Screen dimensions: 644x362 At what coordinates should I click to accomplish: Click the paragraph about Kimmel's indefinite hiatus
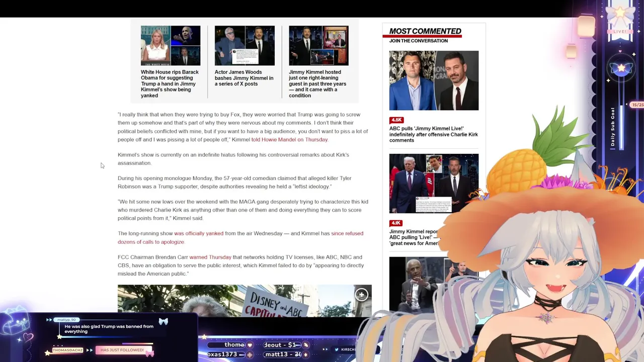pyautogui.click(x=233, y=159)
